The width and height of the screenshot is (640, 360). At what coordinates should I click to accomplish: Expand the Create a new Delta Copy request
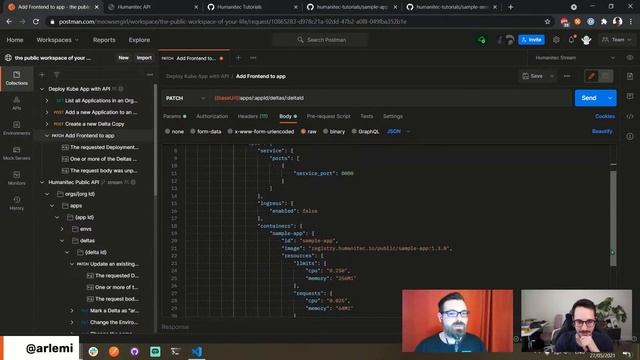47,124
